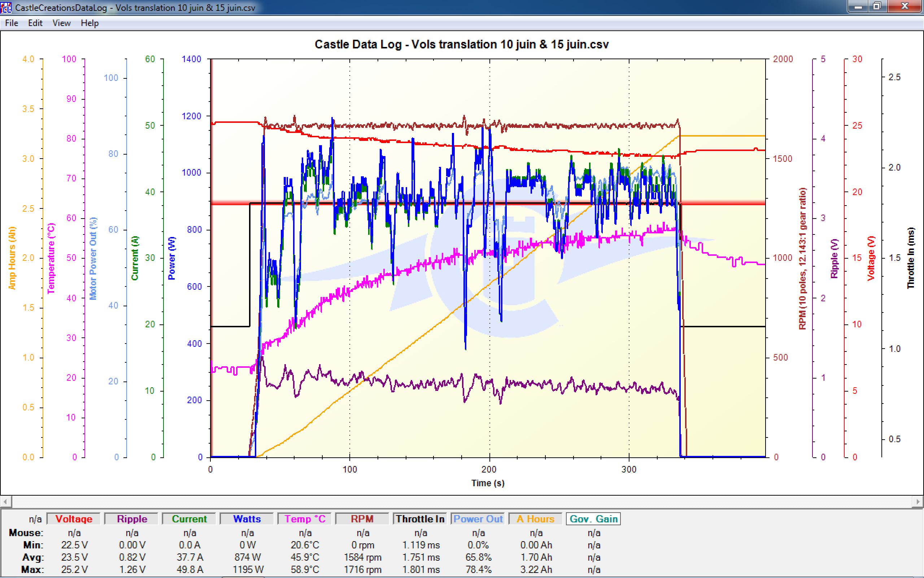Click the Amp Hours (Ah) axis label
The image size is (924, 578).
(12, 258)
